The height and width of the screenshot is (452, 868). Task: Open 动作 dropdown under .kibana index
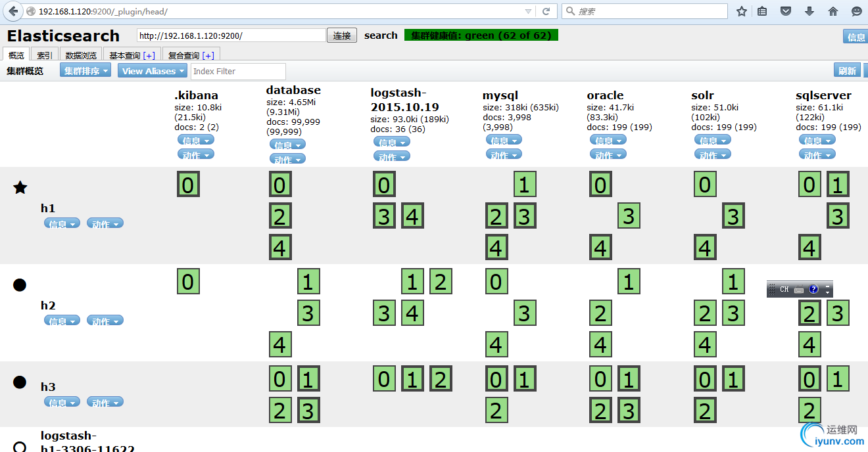pyautogui.click(x=196, y=154)
